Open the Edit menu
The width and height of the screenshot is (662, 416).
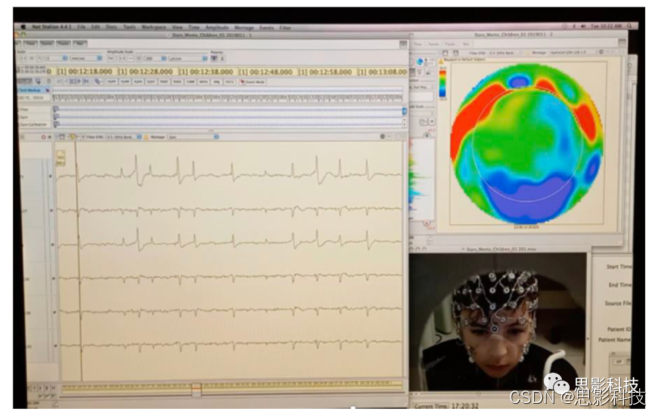click(x=96, y=27)
